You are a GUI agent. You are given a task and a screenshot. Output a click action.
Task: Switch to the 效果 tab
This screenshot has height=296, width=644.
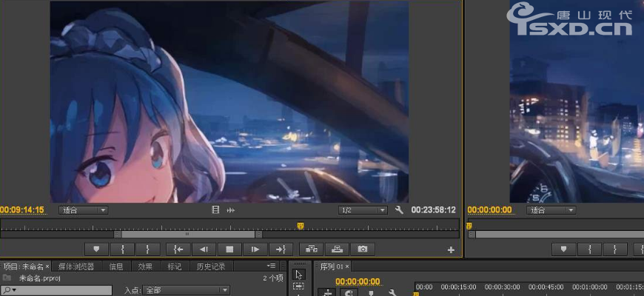click(x=145, y=266)
